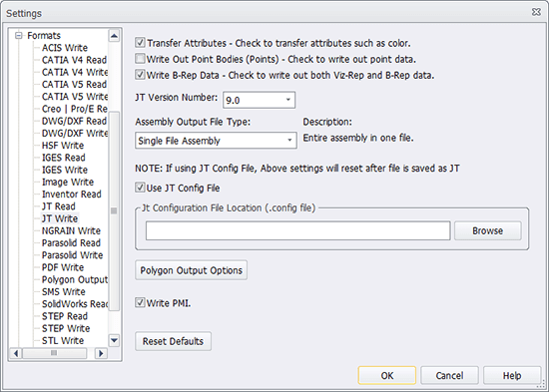Enable Write Out Point Bodies option
Viewport: 549px width, 392px height.
coord(140,59)
